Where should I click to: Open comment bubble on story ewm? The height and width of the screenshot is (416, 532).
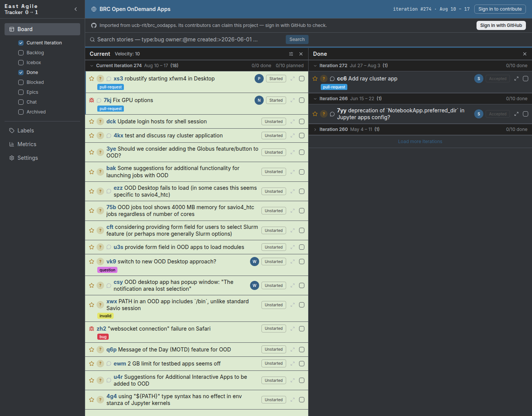109,364
